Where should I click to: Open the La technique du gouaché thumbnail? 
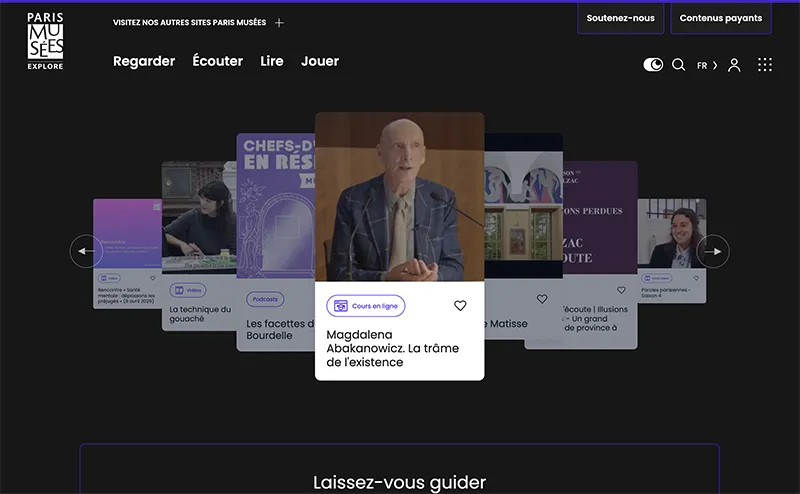tap(199, 217)
